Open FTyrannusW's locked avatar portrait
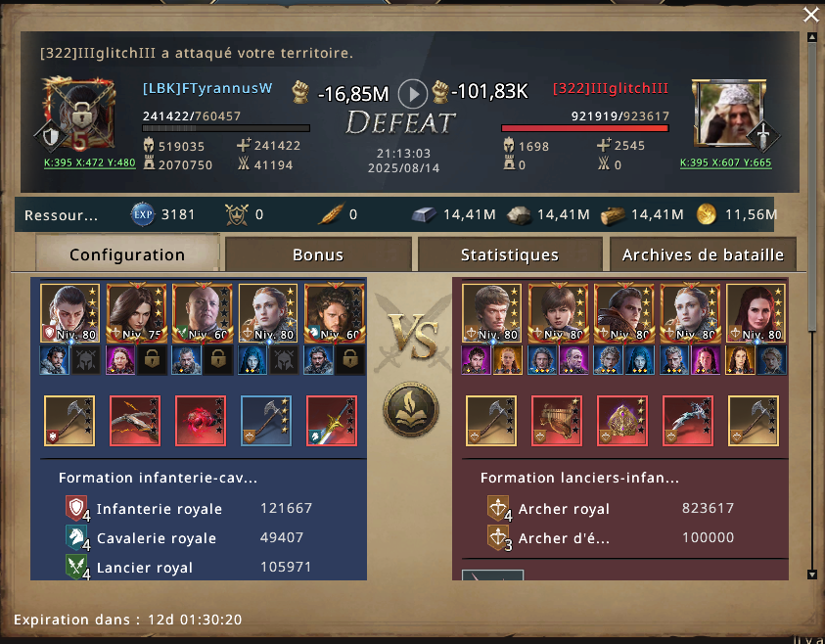Screen dimensions: 825x644 coord(79,114)
